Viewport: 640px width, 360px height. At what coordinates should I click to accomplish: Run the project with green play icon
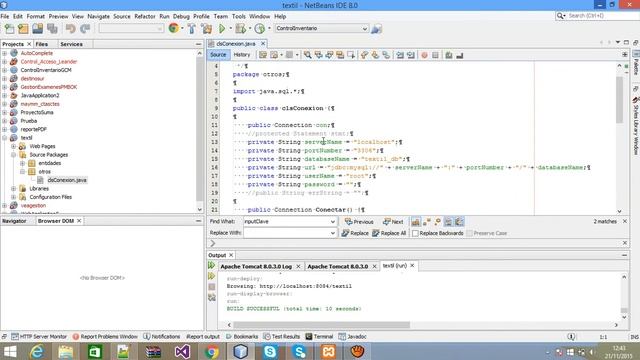(222, 29)
